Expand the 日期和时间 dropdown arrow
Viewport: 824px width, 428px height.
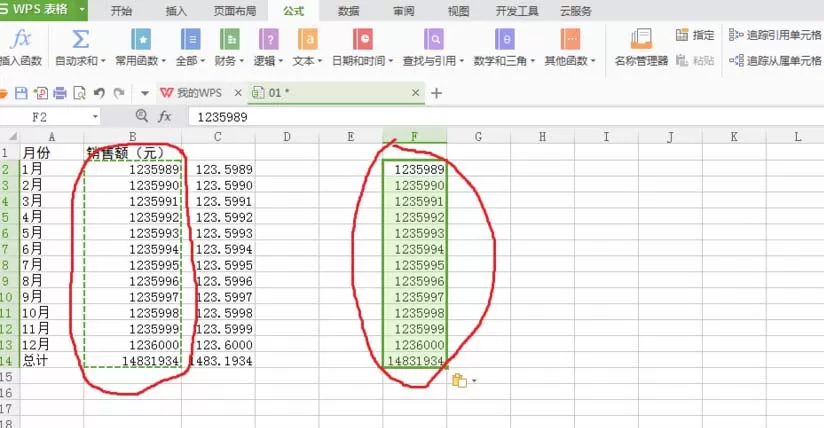click(x=390, y=61)
